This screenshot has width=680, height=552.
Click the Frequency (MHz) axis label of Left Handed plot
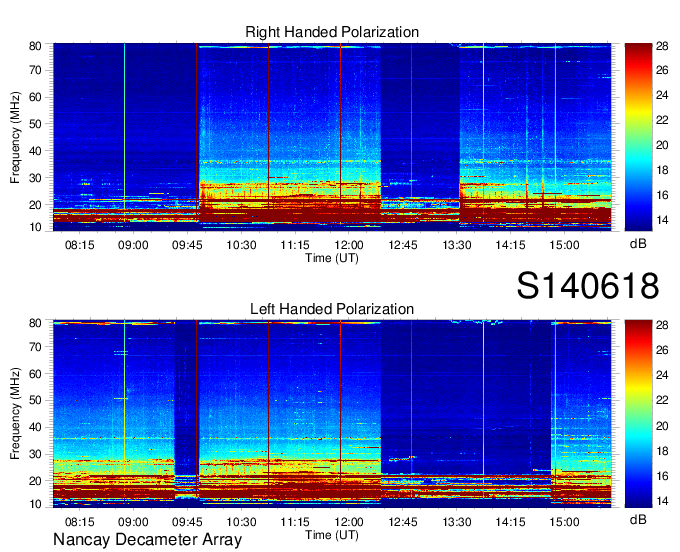pos(15,414)
